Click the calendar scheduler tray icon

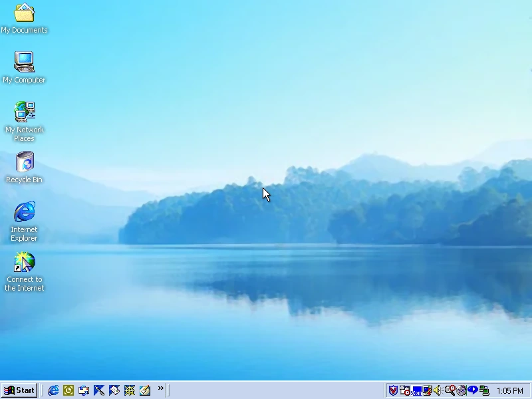tap(404, 390)
